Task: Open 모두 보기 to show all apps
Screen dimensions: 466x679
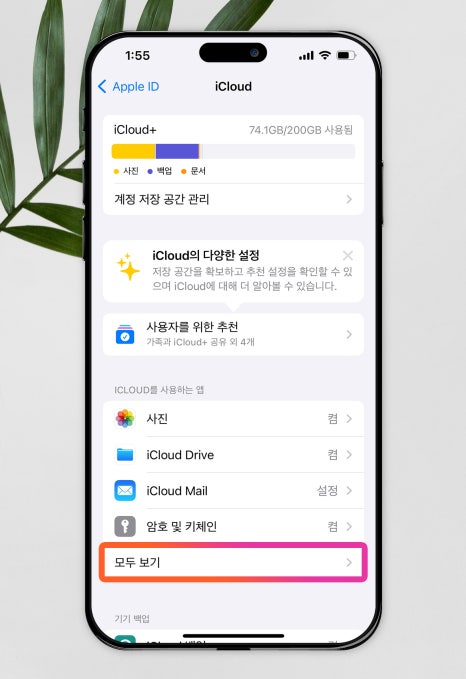Action: [233, 562]
